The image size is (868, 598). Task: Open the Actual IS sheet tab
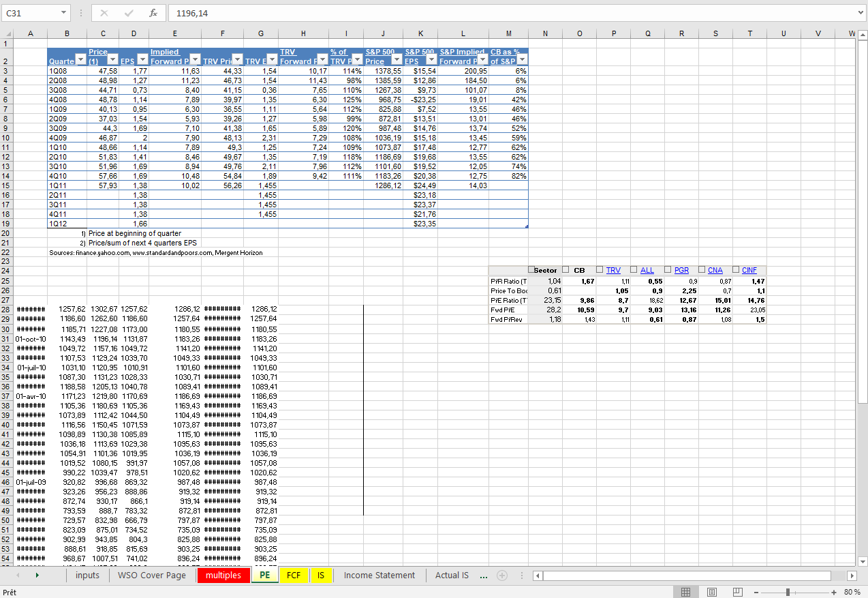pos(452,575)
